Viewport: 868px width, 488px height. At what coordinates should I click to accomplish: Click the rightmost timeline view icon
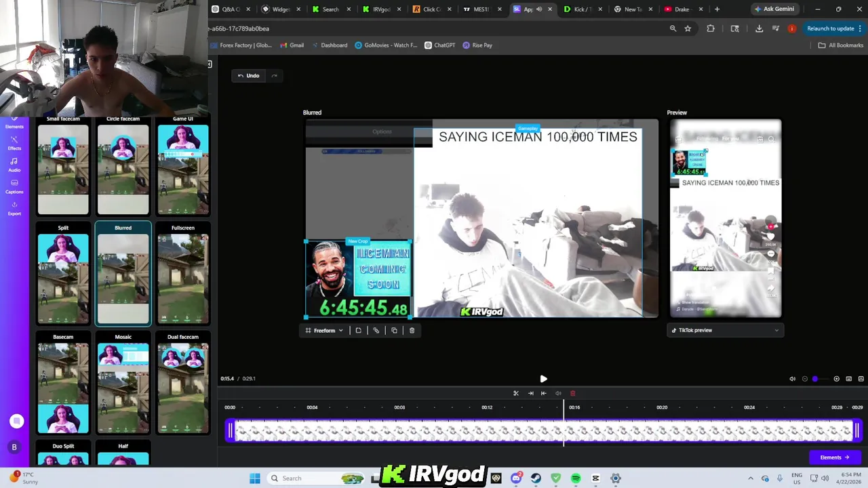(x=861, y=379)
